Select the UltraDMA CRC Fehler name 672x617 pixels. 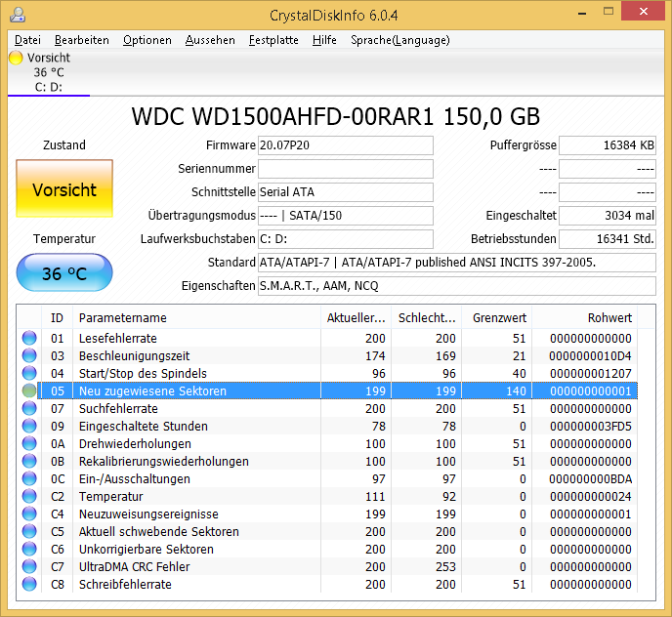point(134,567)
